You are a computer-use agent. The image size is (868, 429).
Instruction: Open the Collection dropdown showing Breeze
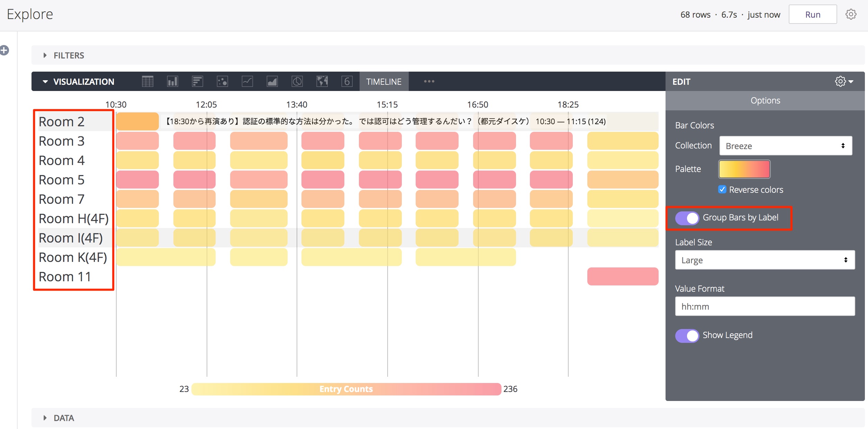pyautogui.click(x=786, y=145)
